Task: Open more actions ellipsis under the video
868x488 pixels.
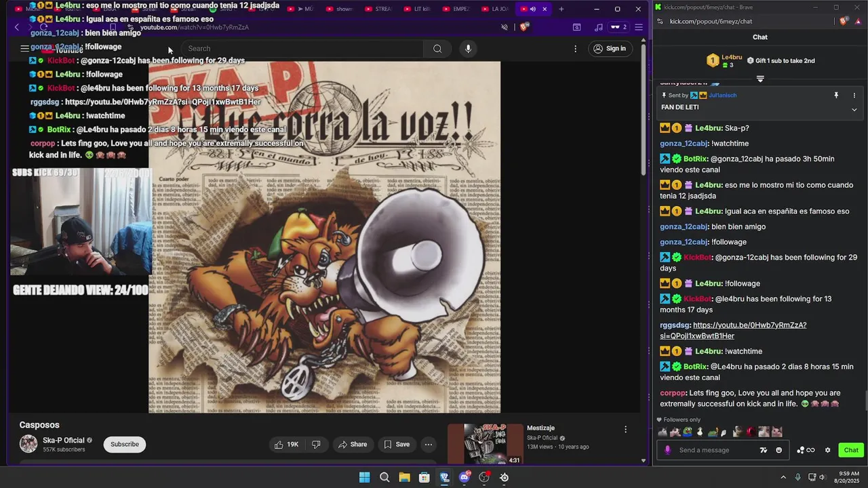Action: tap(428, 445)
